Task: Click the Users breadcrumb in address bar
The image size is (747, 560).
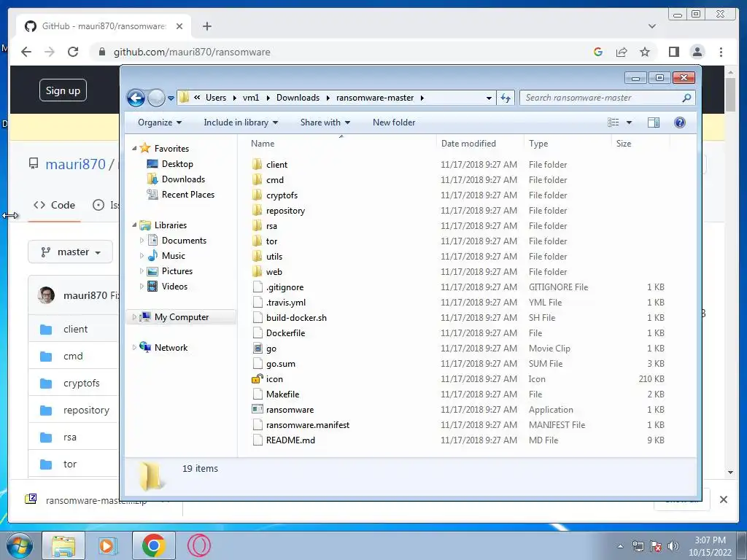Action: click(216, 98)
